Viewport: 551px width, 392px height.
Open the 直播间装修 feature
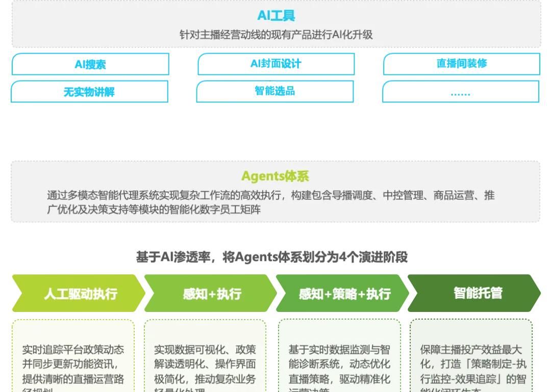460,64
